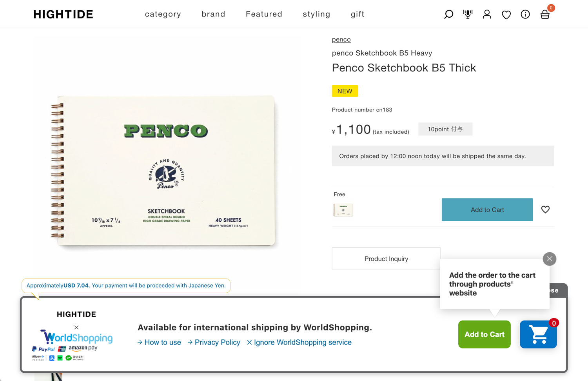Click Ignore WorldShopping service link

click(299, 343)
